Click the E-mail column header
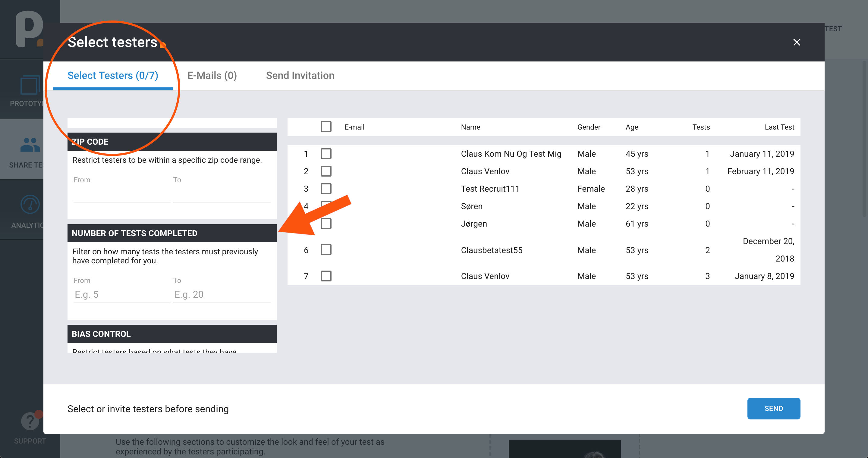This screenshot has height=458, width=868. pyautogui.click(x=354, y=127)
